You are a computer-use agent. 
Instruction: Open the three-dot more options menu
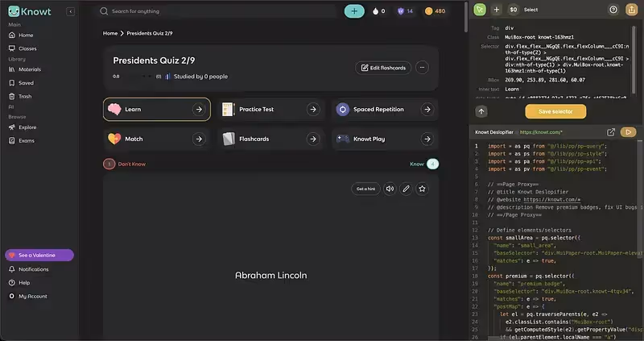422,68
